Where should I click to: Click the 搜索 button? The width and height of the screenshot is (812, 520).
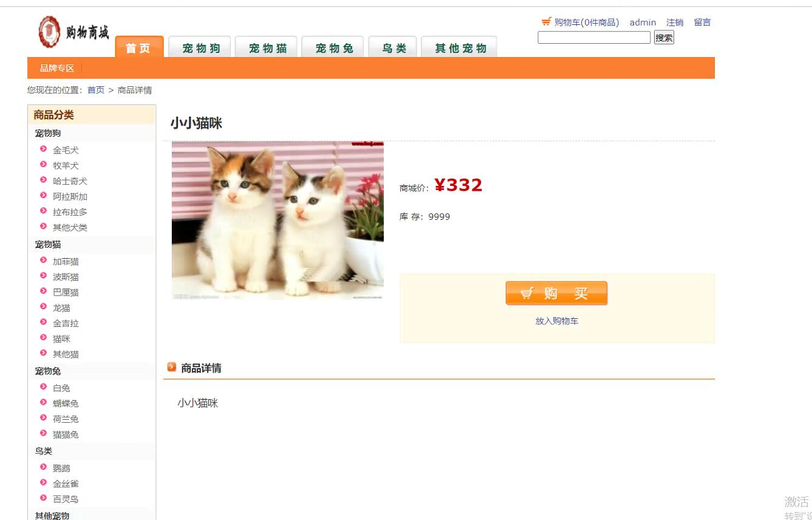(664, 38)
